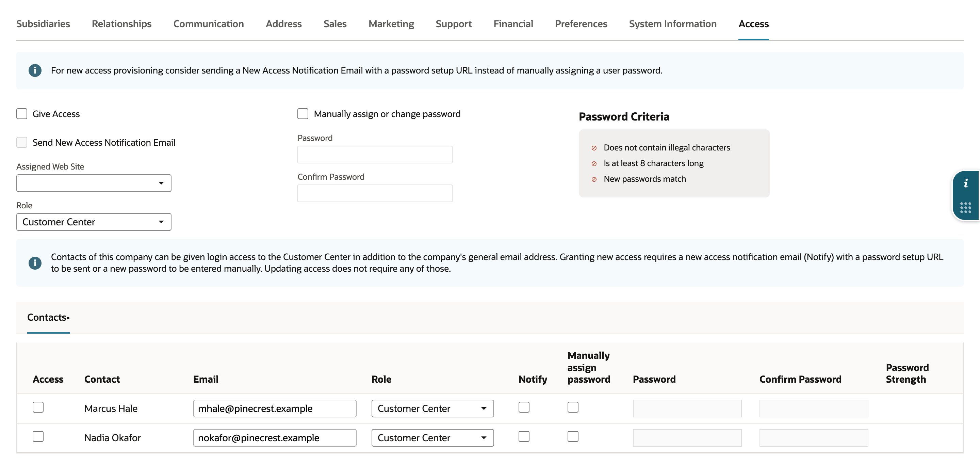Click 'Is at least 8 characters long' criterion
The image size is (980, 463).
click(x=653, y=163)
